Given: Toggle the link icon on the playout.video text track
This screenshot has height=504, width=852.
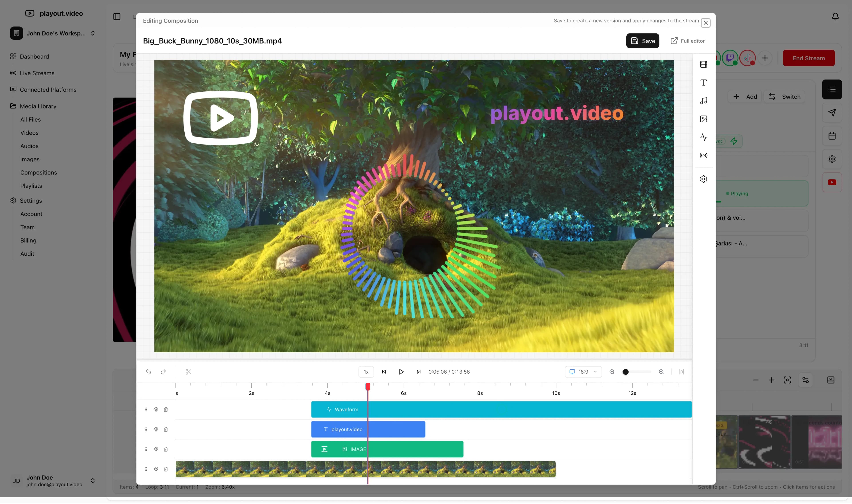Looking at the screenshot, I should coord(156,429).
